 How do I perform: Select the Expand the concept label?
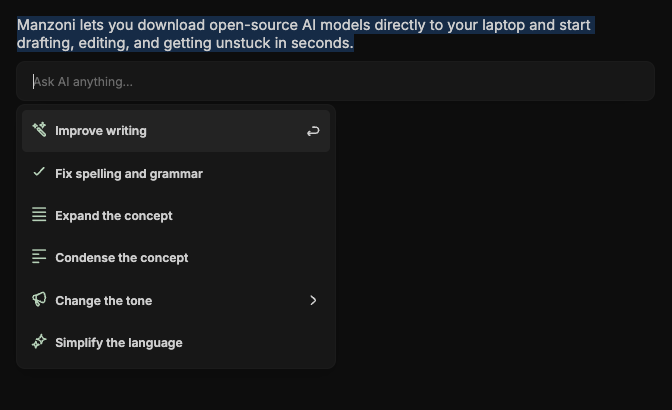point(114,216)
